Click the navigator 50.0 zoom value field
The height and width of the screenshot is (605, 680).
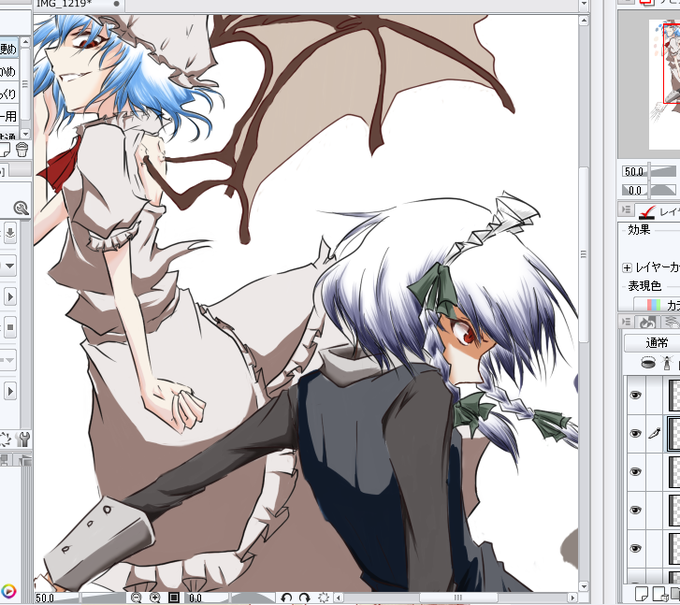click(634, 171)
